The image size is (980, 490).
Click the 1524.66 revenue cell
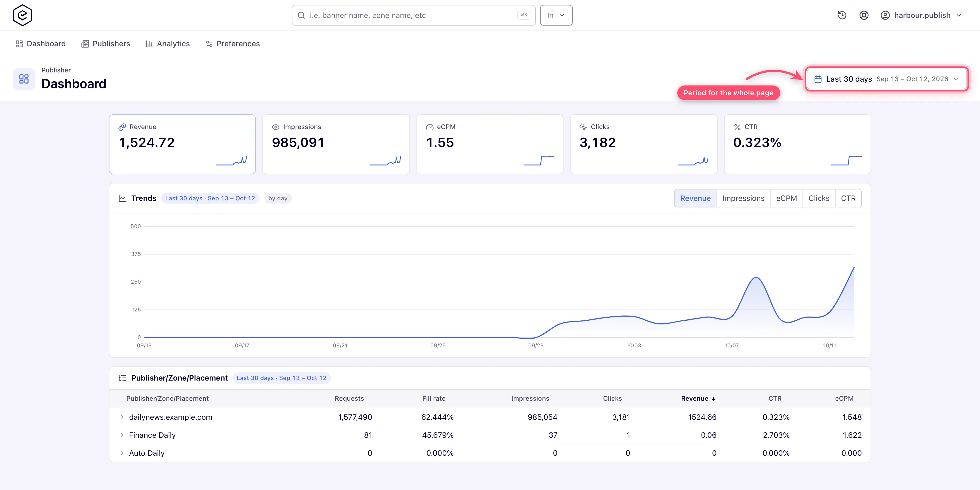click(x=702, y=417)
